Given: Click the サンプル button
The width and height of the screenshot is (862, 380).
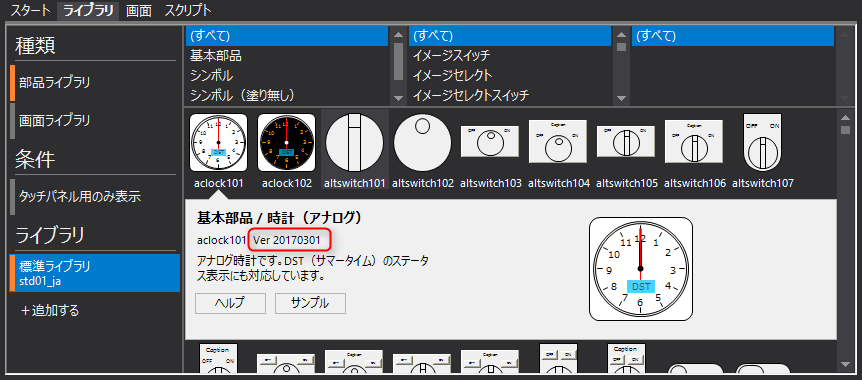Looking at the screenshot, I should [x=310, y=303].
